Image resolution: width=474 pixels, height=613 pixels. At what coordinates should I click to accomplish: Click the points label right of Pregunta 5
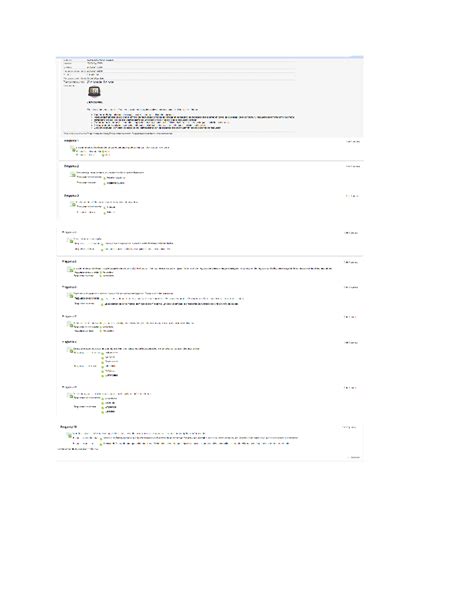coord(351,262)
